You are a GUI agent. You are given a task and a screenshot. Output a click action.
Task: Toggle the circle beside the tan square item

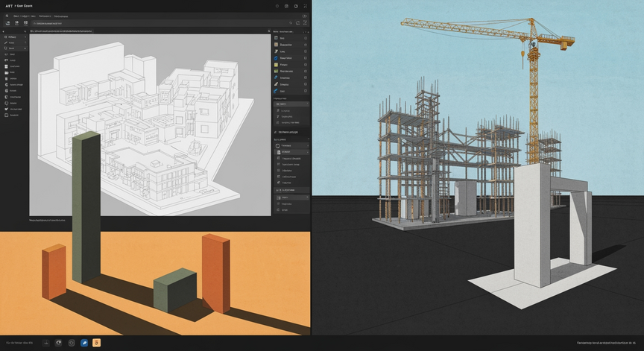[306, 45]
